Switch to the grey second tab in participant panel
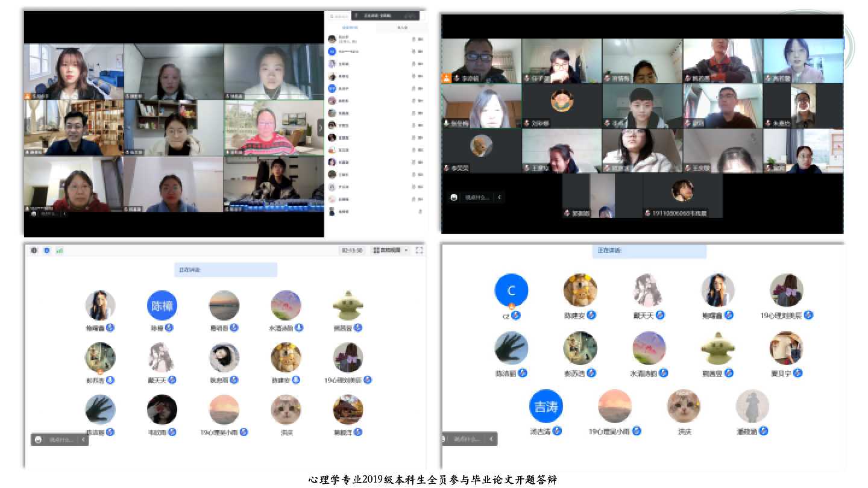The image size is (868, 488). click(402, 28)
